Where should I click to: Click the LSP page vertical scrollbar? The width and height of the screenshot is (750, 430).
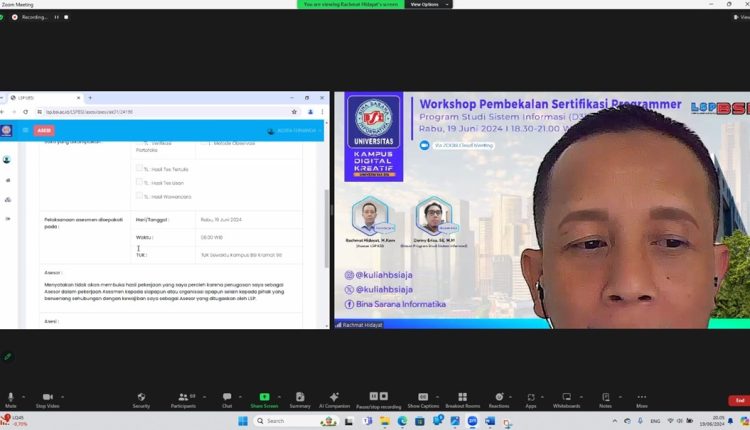(x=327, y=228)
